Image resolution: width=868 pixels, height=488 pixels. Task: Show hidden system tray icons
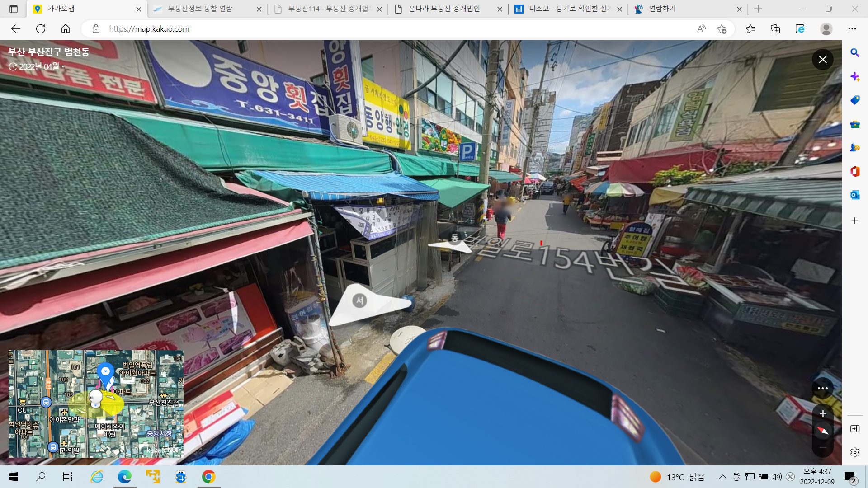[x=723, y=477]
